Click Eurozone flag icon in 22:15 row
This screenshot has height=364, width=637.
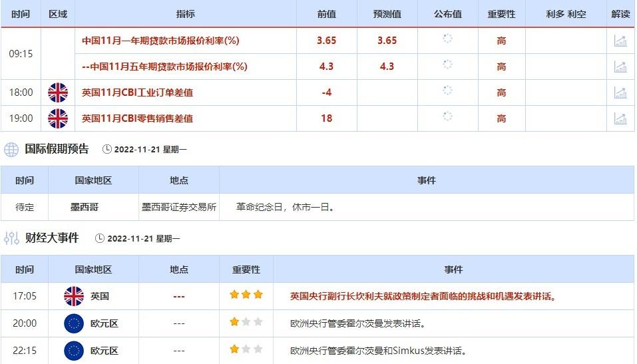[73, 350]
